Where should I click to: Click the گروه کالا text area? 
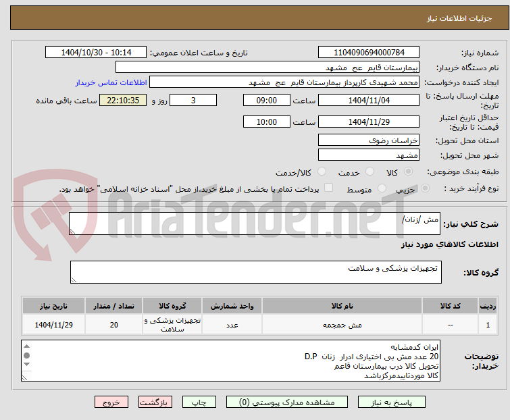(x=255, y=272)
